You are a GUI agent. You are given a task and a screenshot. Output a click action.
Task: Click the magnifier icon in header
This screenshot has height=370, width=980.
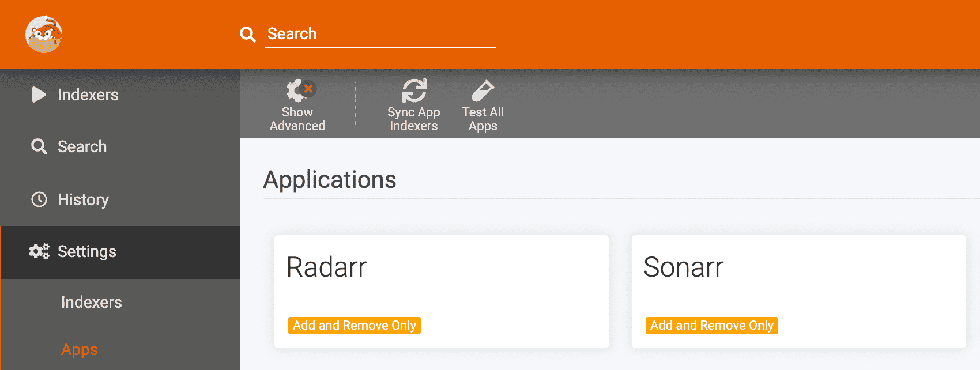[248, 35]
